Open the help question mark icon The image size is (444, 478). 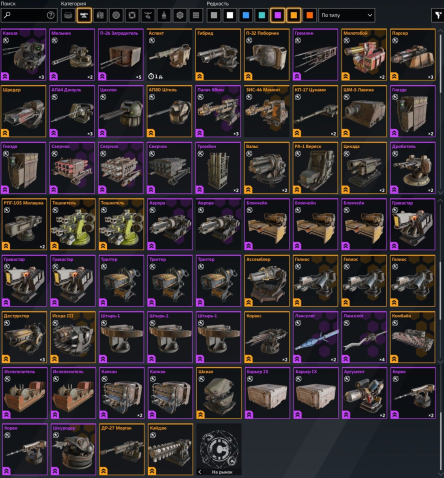click(51, 15)
